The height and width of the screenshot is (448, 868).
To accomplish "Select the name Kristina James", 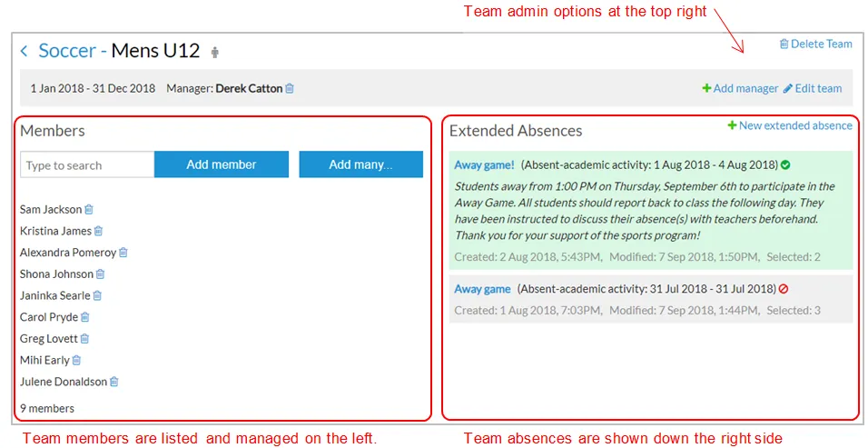I will point(56,231).
